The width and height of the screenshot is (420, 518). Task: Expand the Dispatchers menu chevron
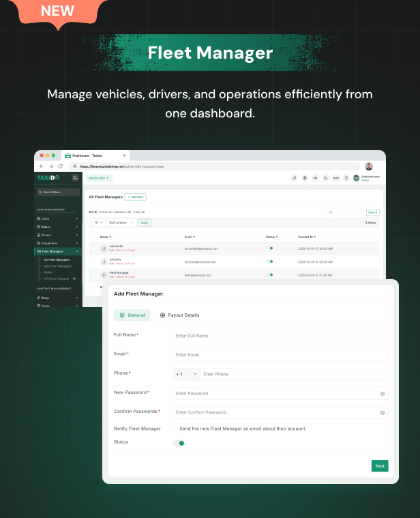pos(77,243)
